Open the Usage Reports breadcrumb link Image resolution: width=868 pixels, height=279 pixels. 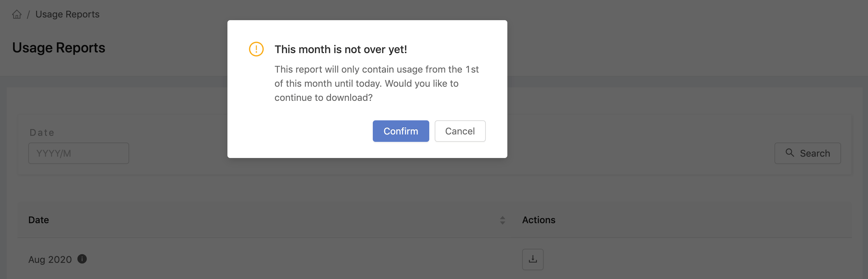coord(67,14)
